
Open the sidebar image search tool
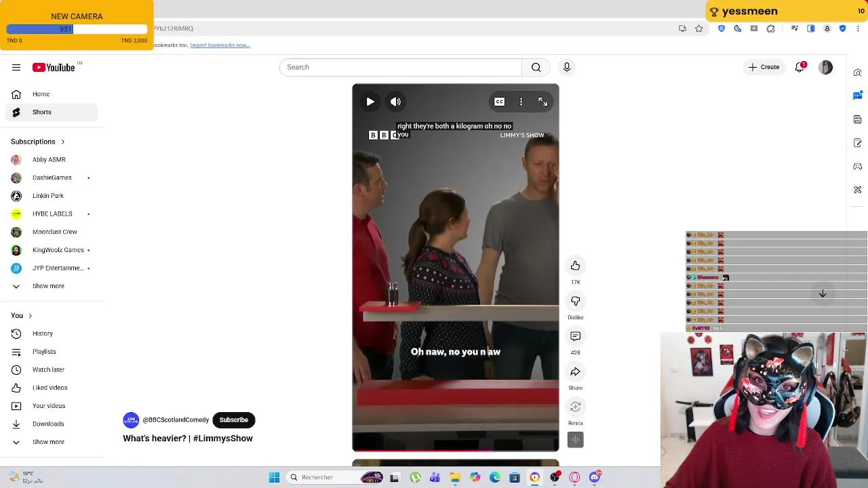click(858, 73)
